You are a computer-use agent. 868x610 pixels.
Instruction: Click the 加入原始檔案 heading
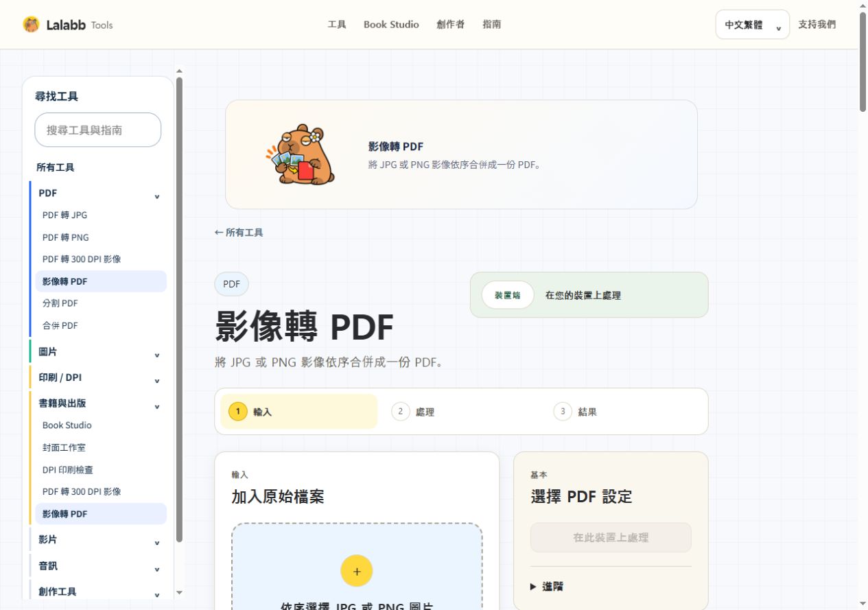point(278,497)
